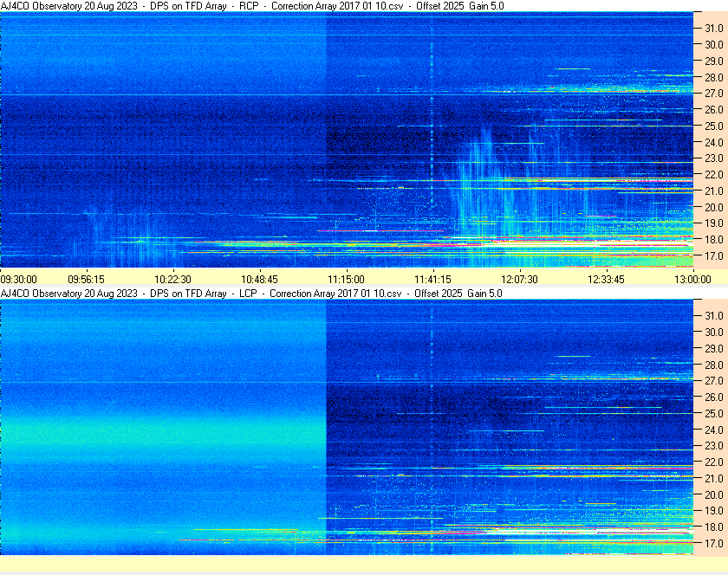
Task: Click the 27.0 frequency label on RCP plot
Action: (714, 94)
